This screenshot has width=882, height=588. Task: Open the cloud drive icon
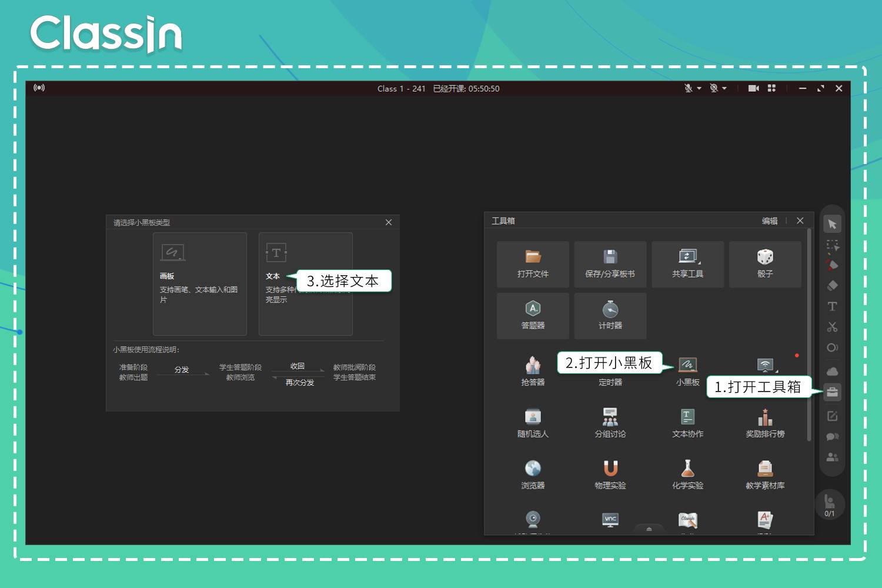pos(832,372)
